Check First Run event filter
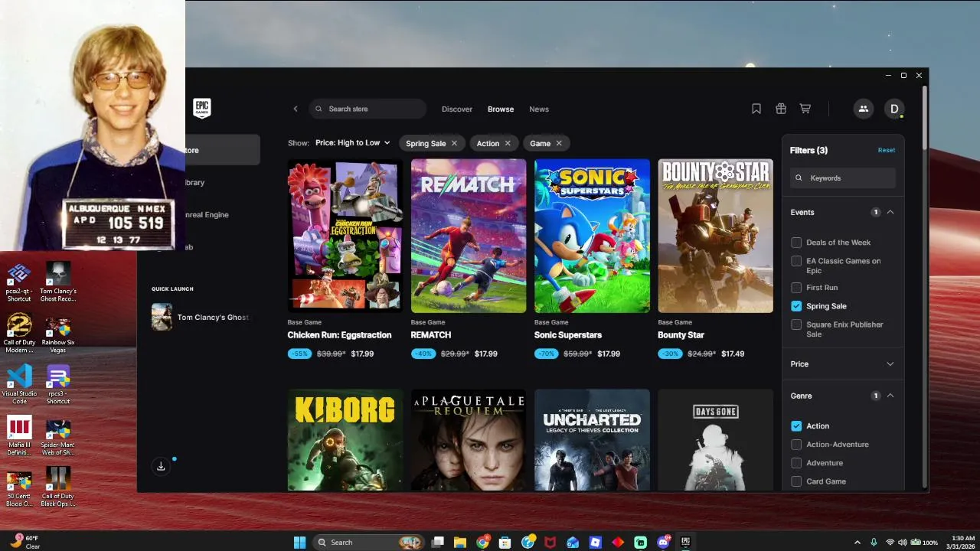Screen dimensions: 980x551 [x=796, y=288]
